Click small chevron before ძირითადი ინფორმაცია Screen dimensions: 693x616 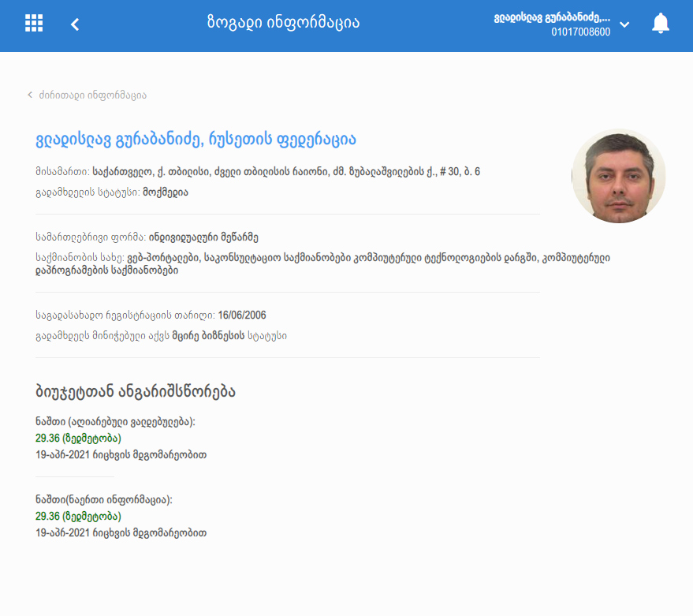click(30, 95)
